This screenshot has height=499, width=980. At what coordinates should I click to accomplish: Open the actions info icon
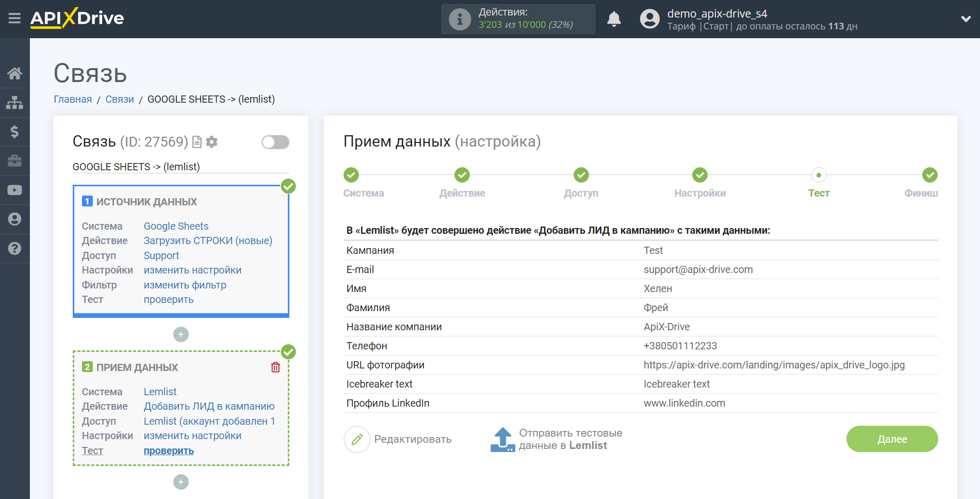(460, 20)
